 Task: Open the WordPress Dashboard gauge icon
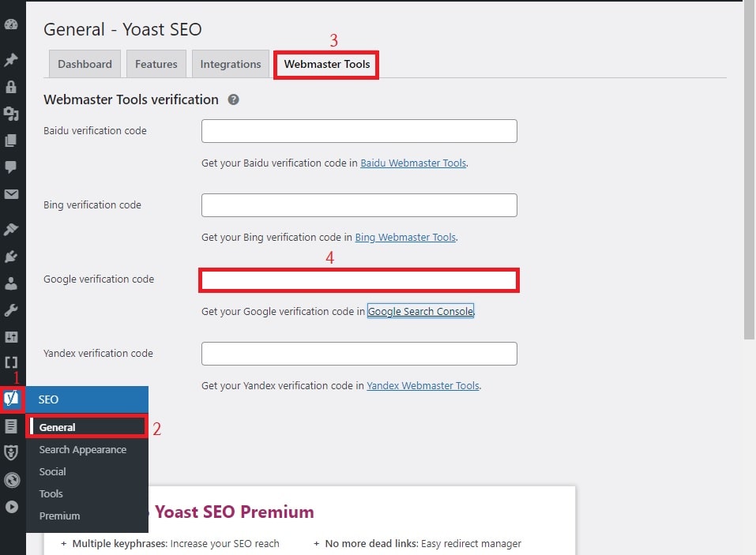pyautogui.click(x=11, y=24)
